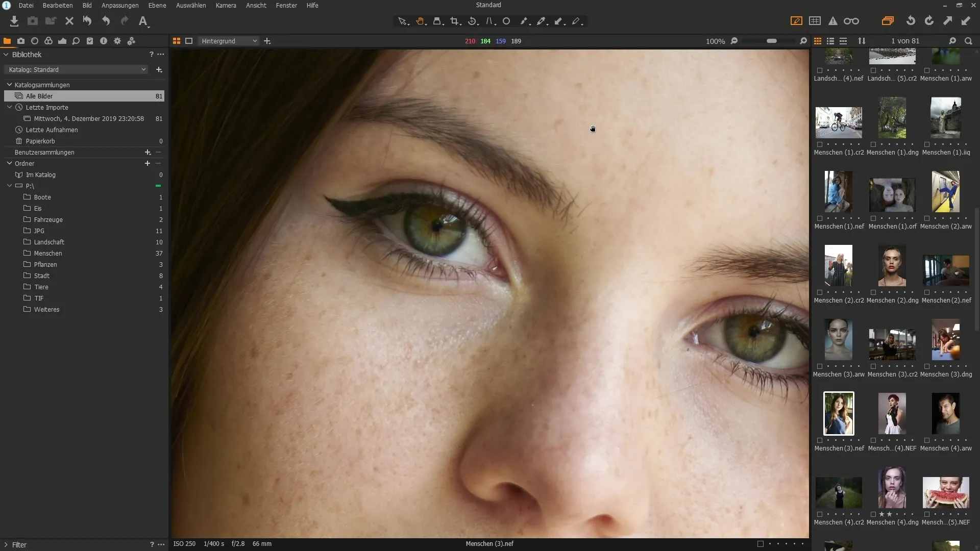The width and height of the screenshot is (980, 551).
Task: Toggle the viewer grid overlay
Action: tap(815, 21)
